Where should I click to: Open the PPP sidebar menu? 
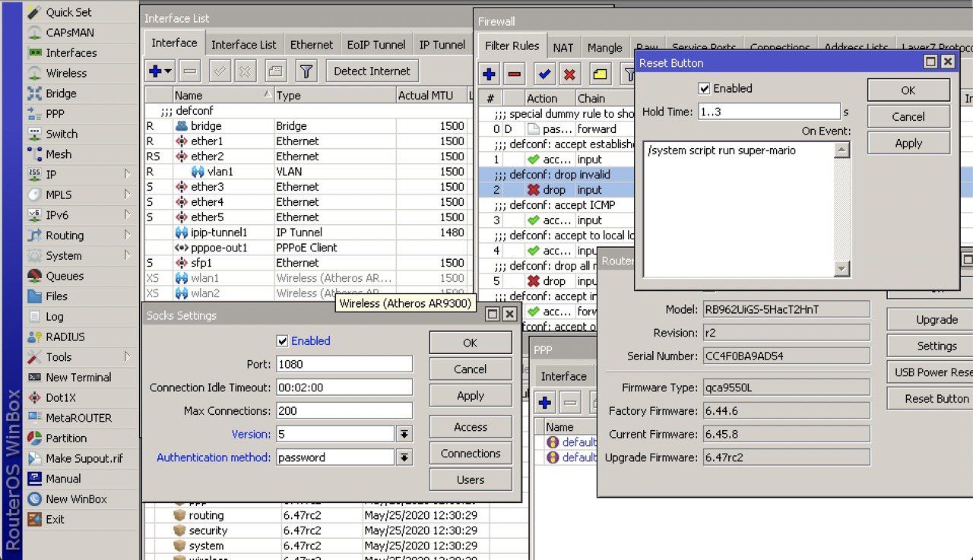[55, 113]
